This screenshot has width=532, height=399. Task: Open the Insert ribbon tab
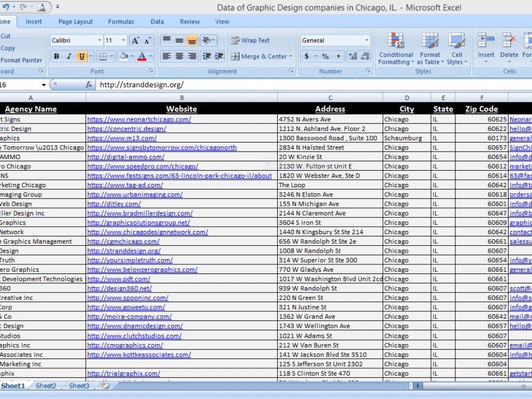34,22
